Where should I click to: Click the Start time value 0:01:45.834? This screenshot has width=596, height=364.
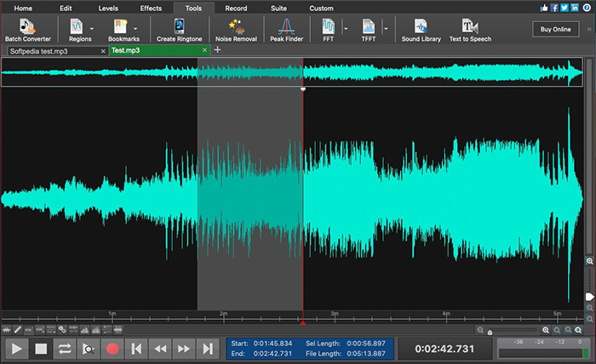pyautogui.click(x=273, y=344)
